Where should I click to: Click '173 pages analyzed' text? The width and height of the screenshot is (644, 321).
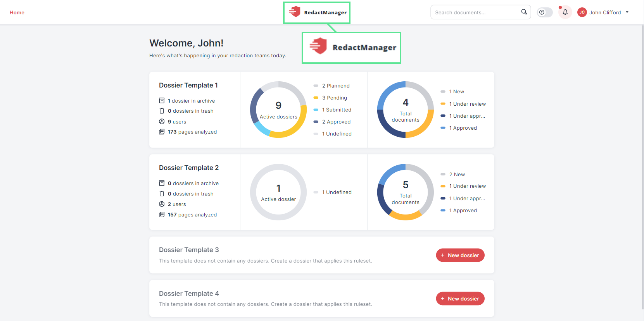[x=192, y=132]
